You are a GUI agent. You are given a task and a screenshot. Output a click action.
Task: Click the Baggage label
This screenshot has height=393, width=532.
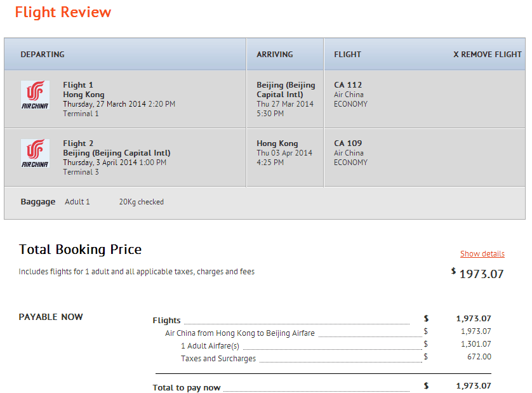pyautogui.click(x=38, y=202)
